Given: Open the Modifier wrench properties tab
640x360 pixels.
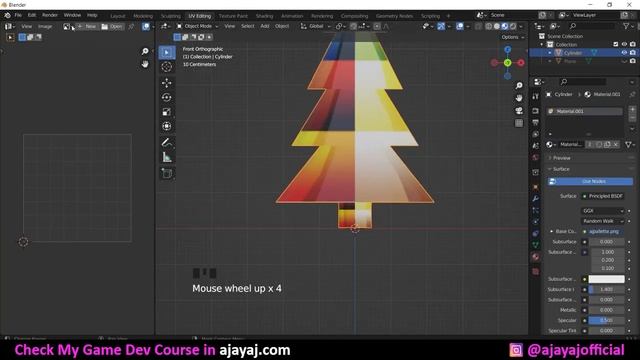Looking at the screenshot, I should (536, 198).
